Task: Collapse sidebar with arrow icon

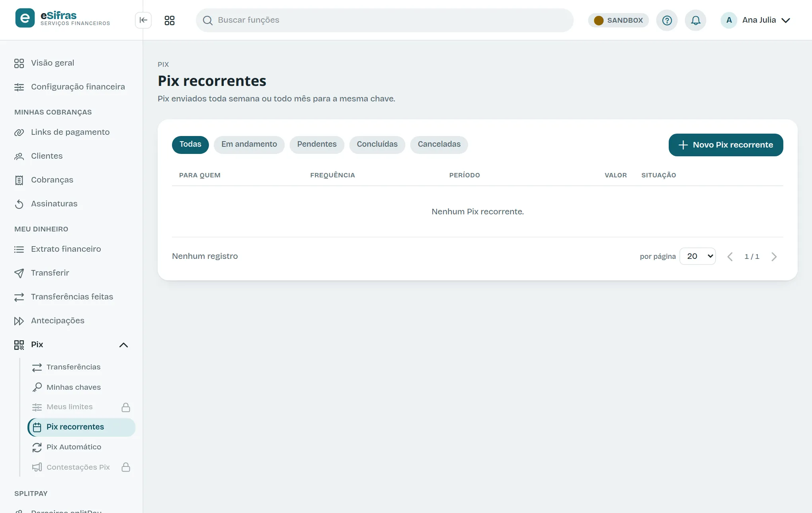Action: point(143,20)
